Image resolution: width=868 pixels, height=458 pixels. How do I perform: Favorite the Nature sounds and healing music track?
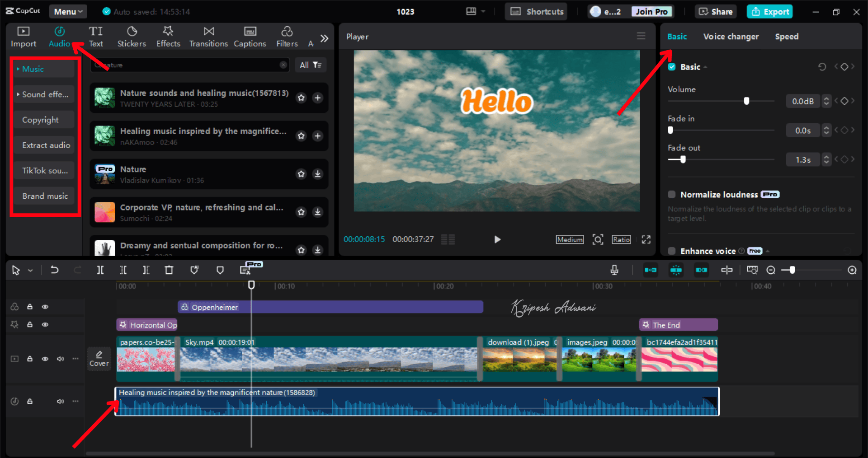[x=301, y=98]
